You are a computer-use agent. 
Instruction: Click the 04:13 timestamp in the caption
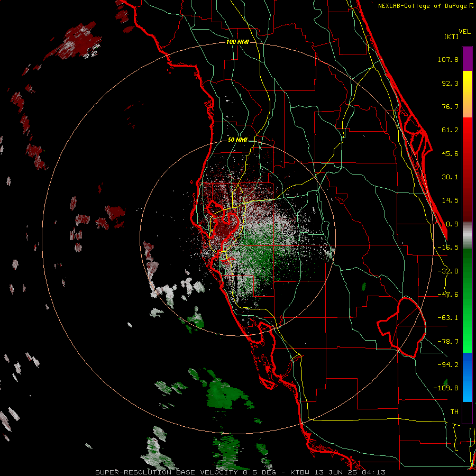click(374, 472)
